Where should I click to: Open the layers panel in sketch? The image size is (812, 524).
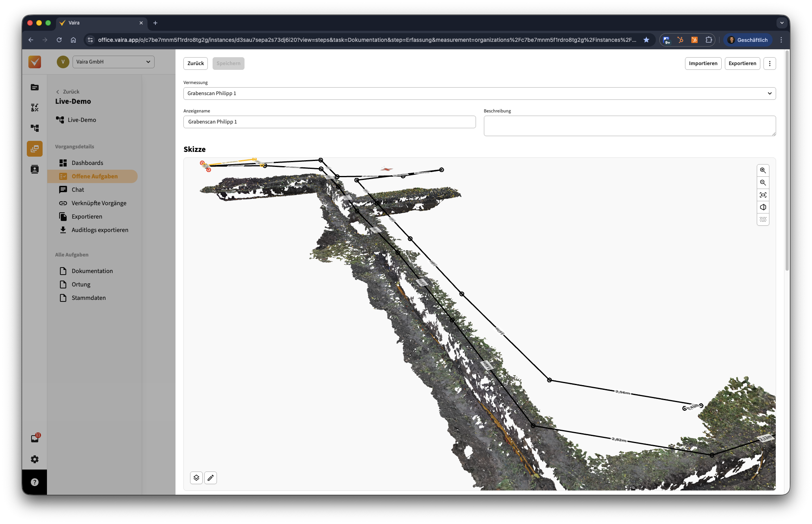click(196, 478)
